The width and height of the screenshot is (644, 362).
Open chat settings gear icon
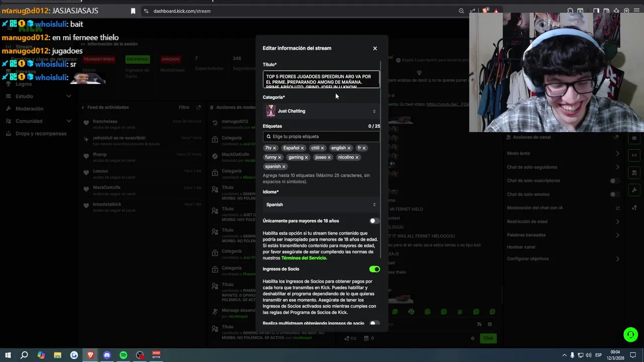pos(472,338)
